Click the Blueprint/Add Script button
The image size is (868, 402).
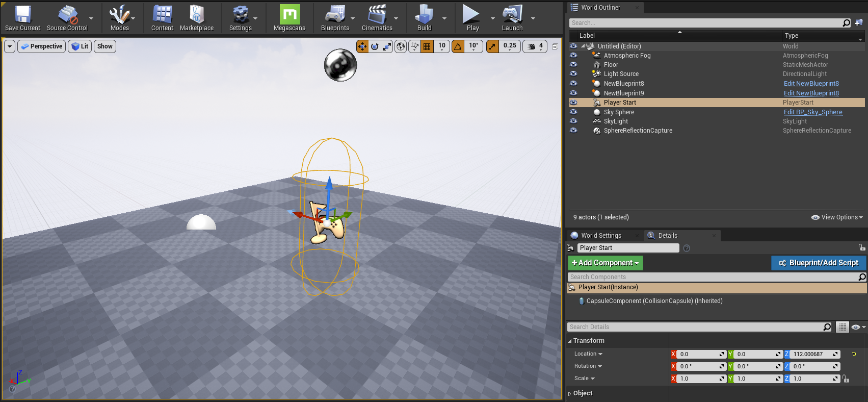tap(819, 263)
